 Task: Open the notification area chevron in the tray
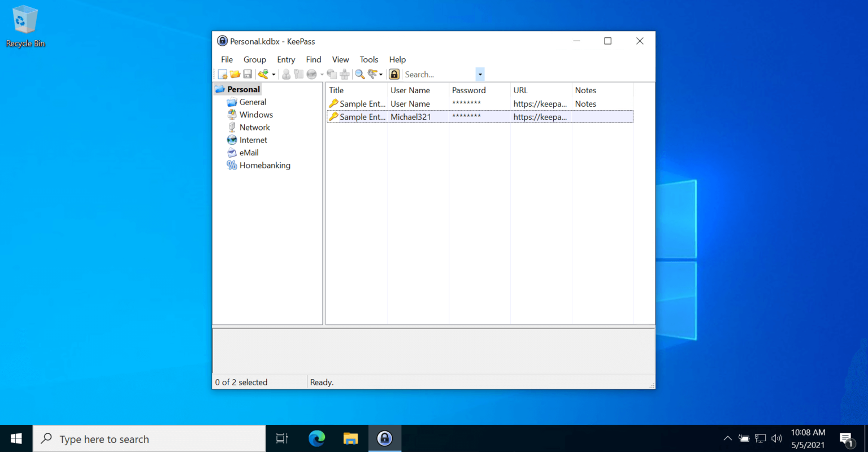click(x=728, y=438)
